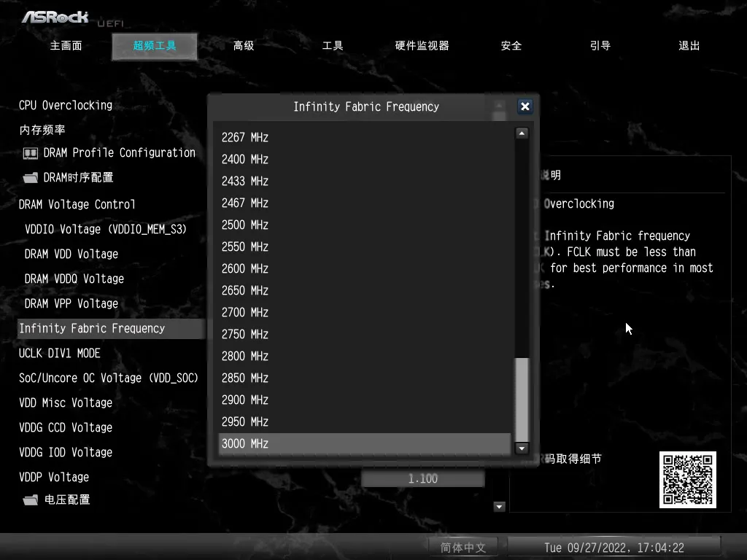Click the popup list scroll-down arrow
The width and height of the screenshot is (747, 560).
(x=522, y=448)
